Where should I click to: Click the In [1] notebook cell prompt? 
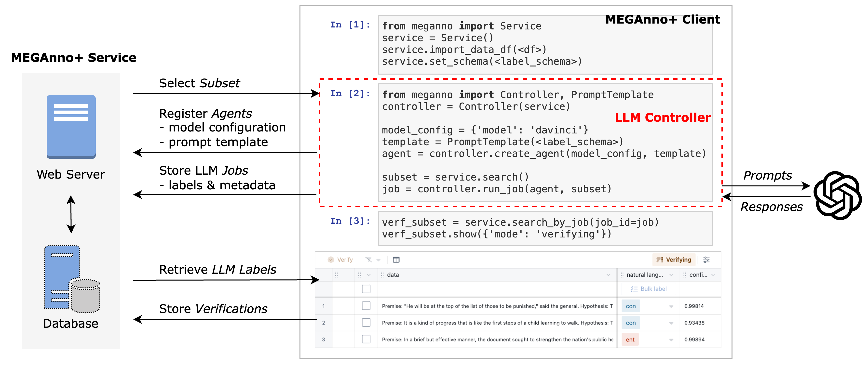[x=350, y=25]
